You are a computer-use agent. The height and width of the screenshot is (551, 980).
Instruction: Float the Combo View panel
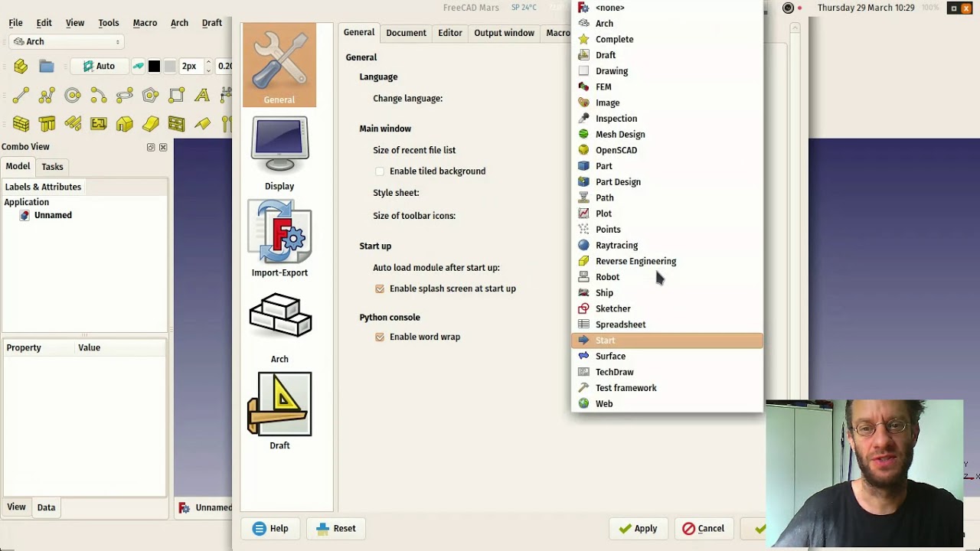click(151, 147)
